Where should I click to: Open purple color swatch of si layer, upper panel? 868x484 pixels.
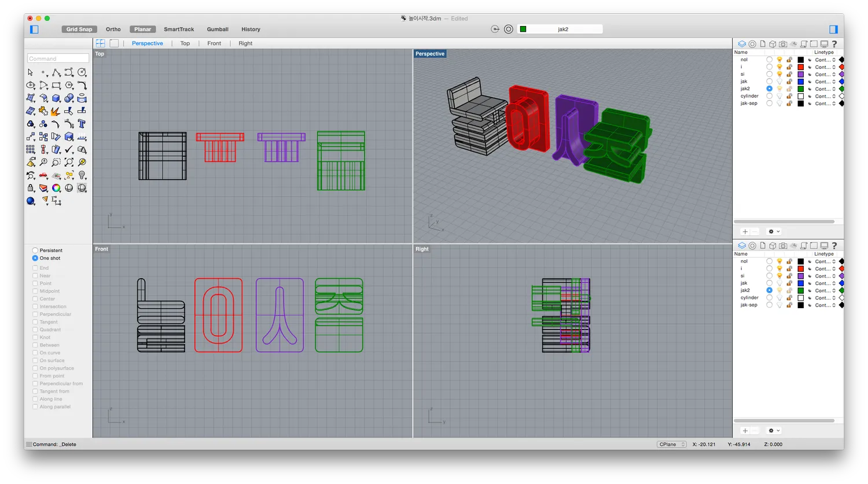pos(800,74)
